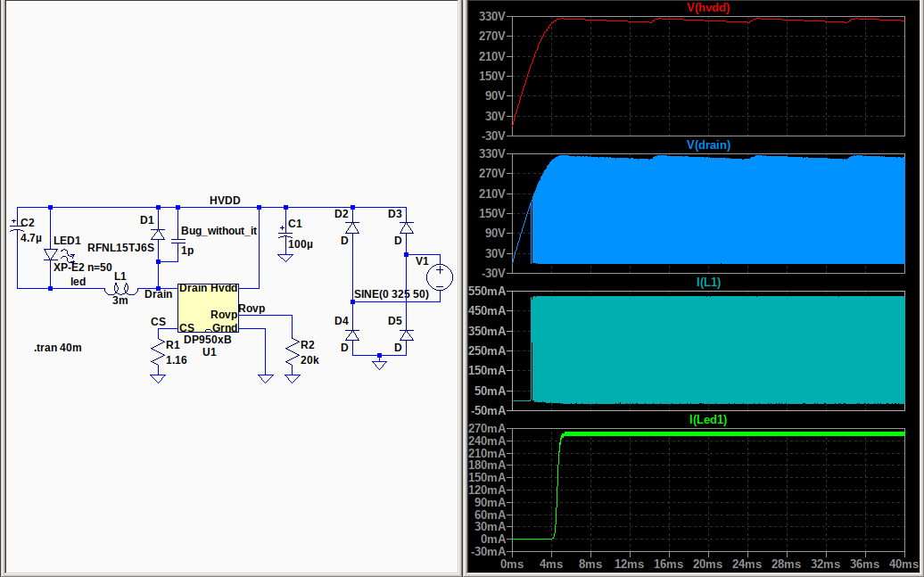Select the 3m inductor value
The image size is (924, 577).
[120, 301]
